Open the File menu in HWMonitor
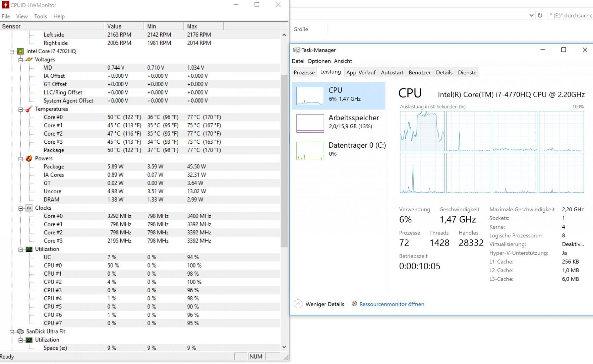593x364 pixels. click(x=6, y=16)
